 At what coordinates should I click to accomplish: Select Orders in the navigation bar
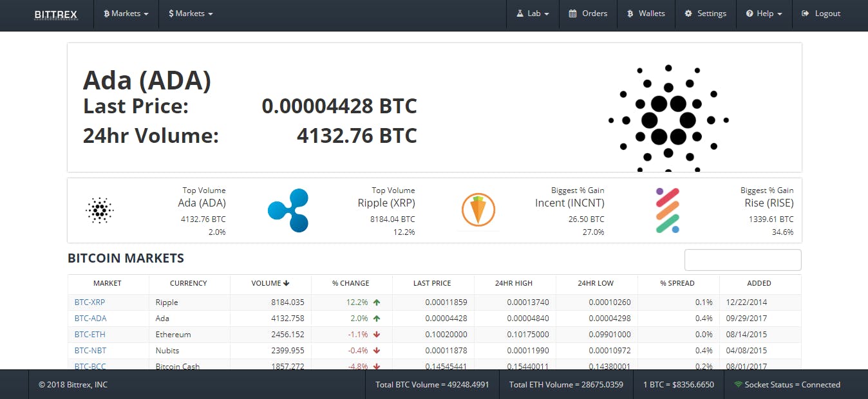(588, 13)
